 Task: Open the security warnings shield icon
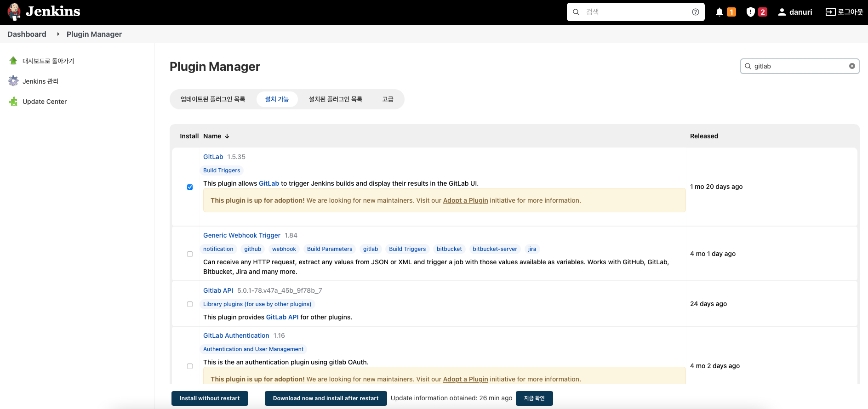[x=751, y=12]
